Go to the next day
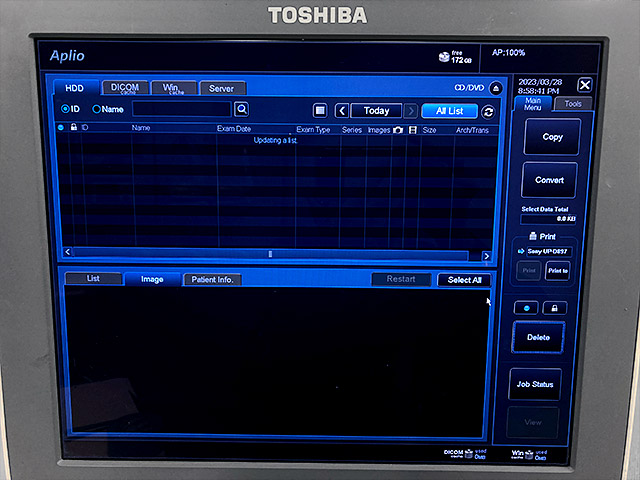640x480 pixels. tap(411, 111)
